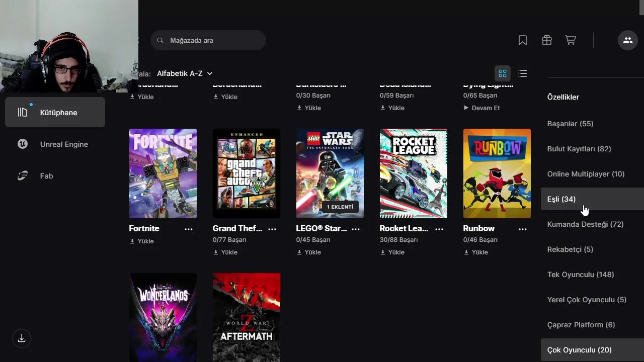Image resolution: width=644 pixels, height=362 pixels.
Task: Open the wishlist bookmark icon
Action: pos(523,40)
